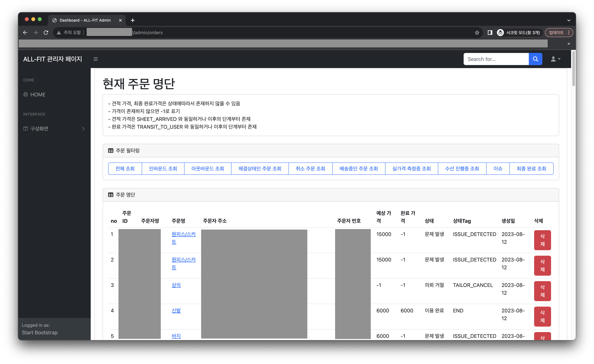Filter by 인바운드 조회 button

click(163, 168)
